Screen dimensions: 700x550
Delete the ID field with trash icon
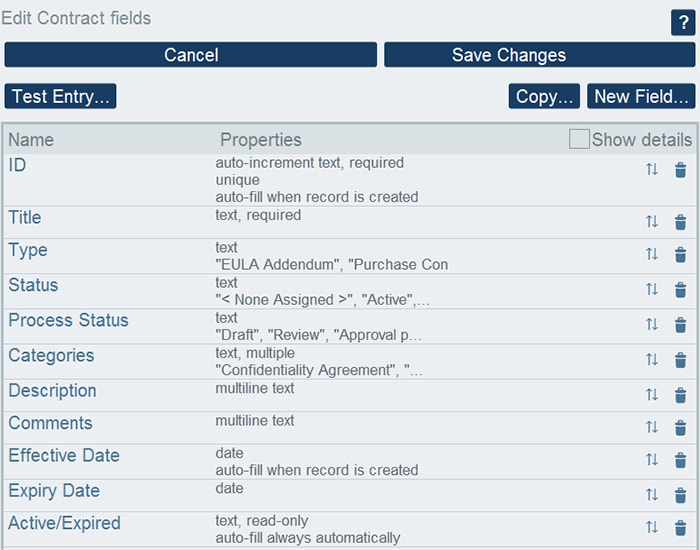(680, 170)
